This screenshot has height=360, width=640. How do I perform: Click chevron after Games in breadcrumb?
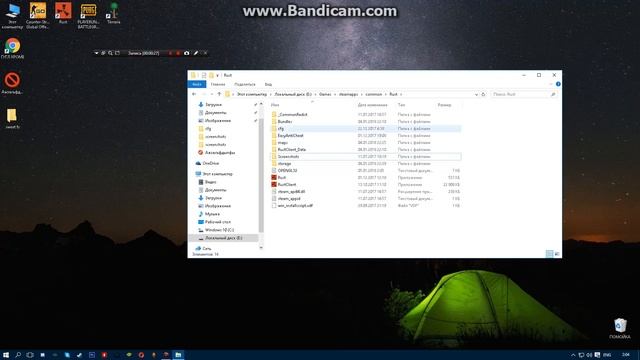pos(335,94)
